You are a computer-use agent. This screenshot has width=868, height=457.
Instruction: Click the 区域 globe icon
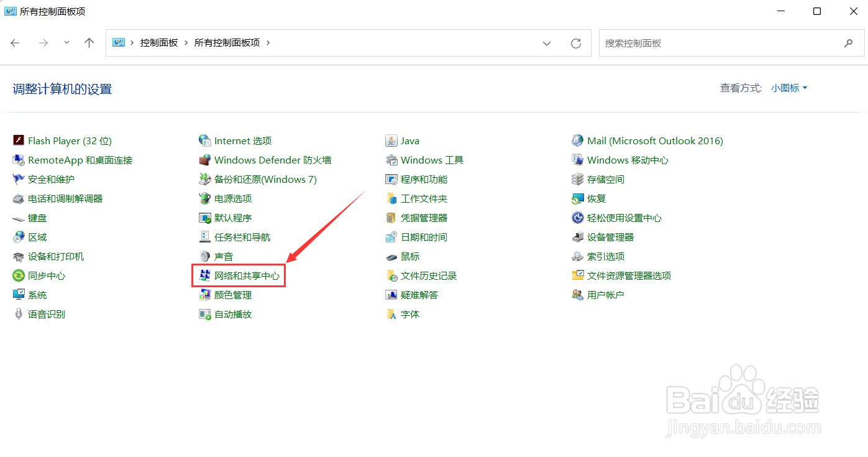tap(19, 238)
